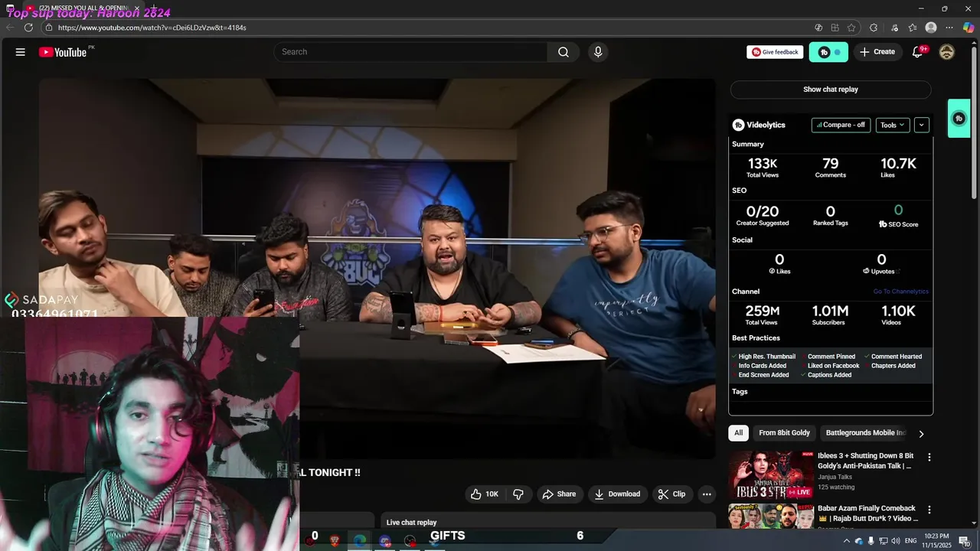Open the Videolytics Tools dropdown
The width and height of the screenshot is (980, 551).
pyautogui.click(x=892, y=125)
